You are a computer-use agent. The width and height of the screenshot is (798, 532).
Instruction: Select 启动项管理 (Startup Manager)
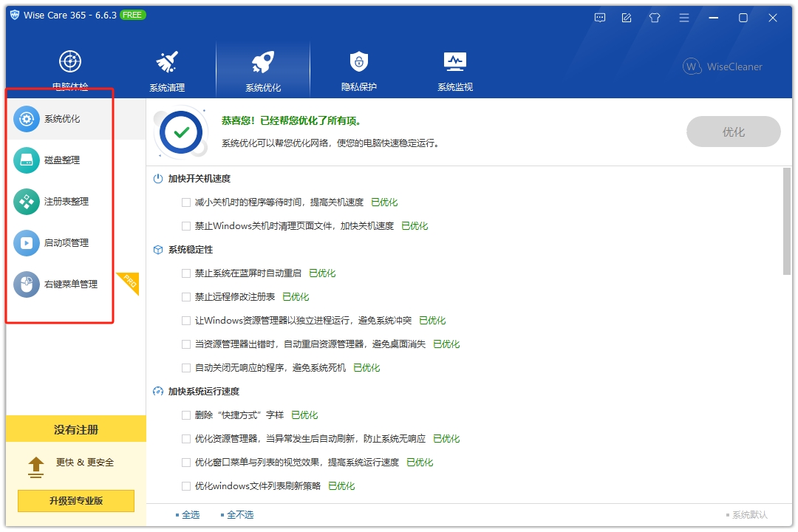pos(63,242)
